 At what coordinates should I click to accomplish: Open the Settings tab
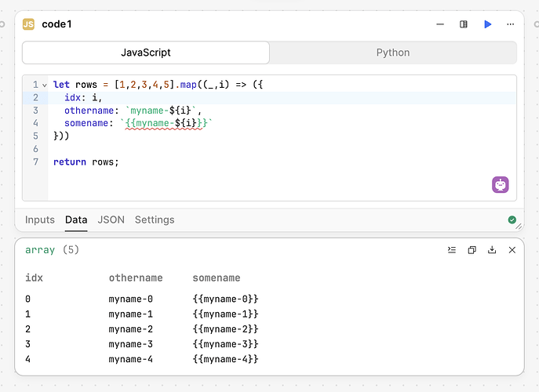point(155,220)
